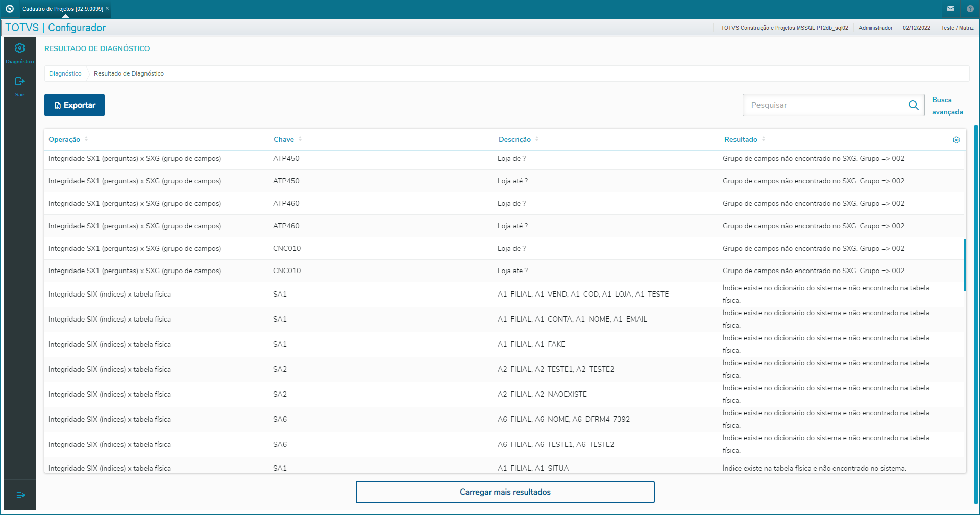The width and height of the screenshot is (980, 515).
Task: Click the search magnifier icon
Action: point(914,105)
